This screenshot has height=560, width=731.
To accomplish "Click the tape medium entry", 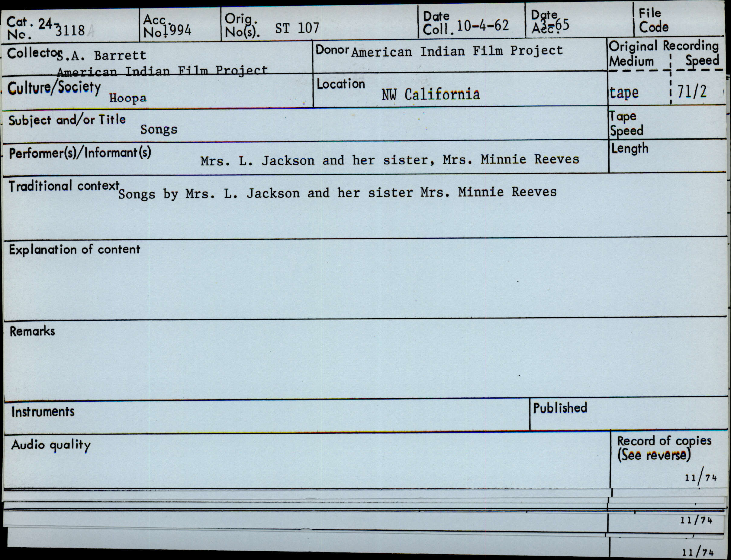I will pyautogui.click(x=624, y=92).
